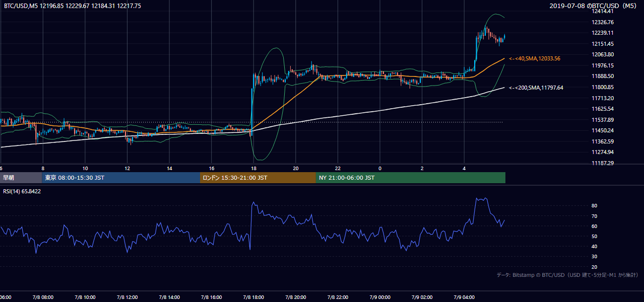Screen dimensions: 644x302
Task: Click the 早朝 session bar
Action: (21, 178)
